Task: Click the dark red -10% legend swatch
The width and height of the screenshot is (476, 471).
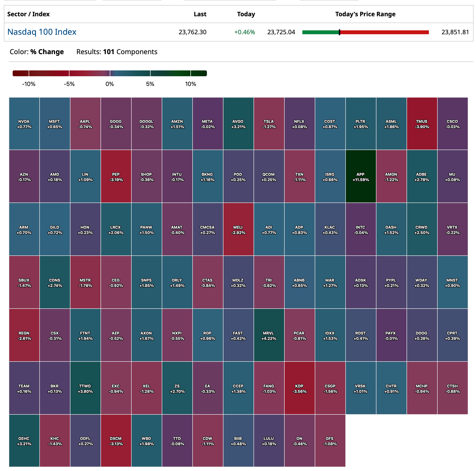Action: [x=21, y=73]
